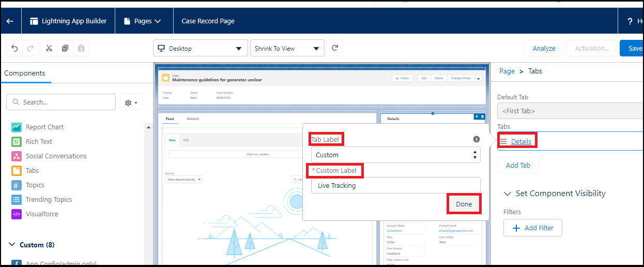This screenshot has height=267, width=644.
Task: Click the Add Tab button
Action: point(518,165)
